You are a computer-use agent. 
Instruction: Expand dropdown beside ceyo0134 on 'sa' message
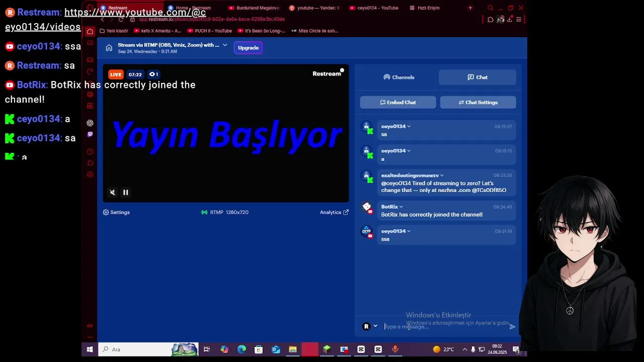pos(409,127)
